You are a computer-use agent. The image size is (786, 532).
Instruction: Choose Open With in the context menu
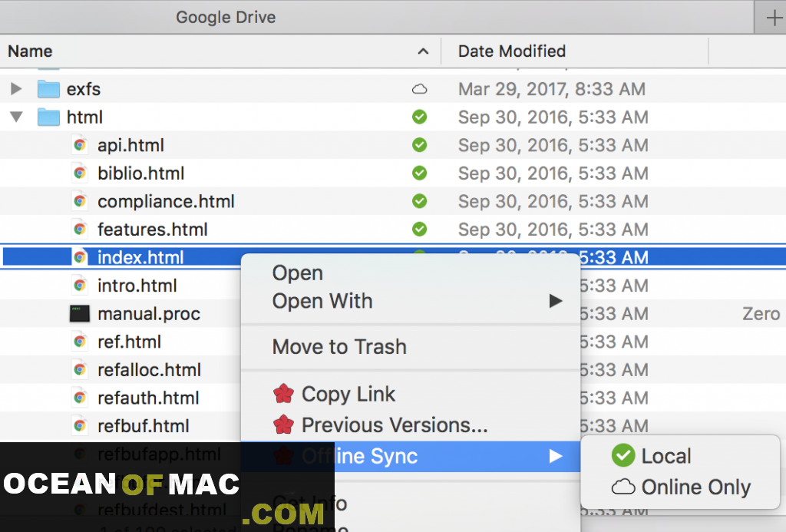[411, 302]
